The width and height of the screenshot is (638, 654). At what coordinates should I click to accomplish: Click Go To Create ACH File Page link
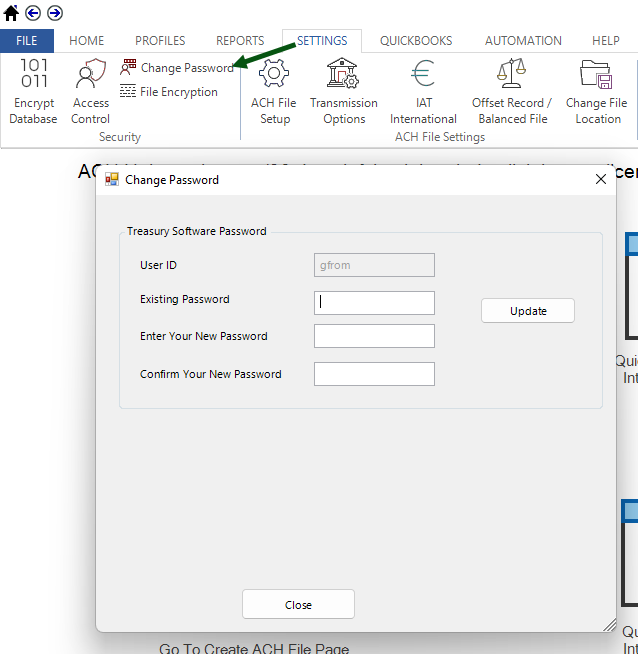254,648
